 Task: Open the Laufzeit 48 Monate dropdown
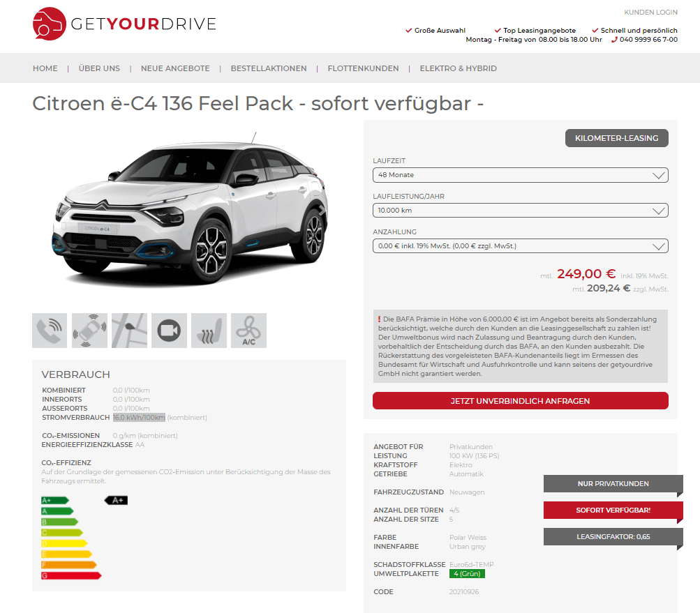(x=521, y=175)
